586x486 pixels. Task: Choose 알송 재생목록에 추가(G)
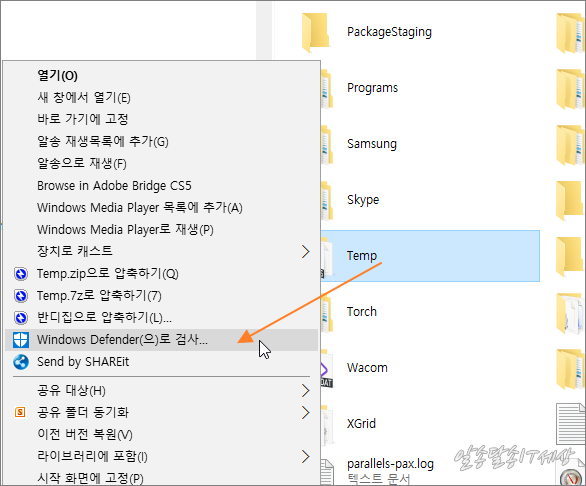[x=161, y=142]
